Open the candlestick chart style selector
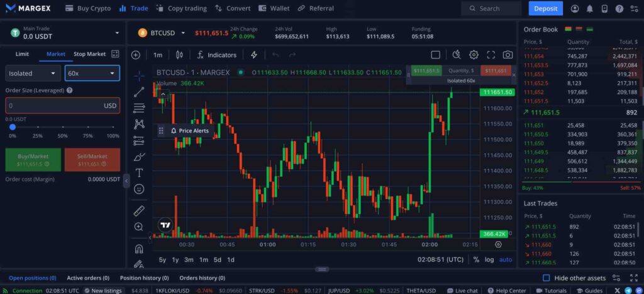Viewport: 644px width, 294px height. [179, 55]
